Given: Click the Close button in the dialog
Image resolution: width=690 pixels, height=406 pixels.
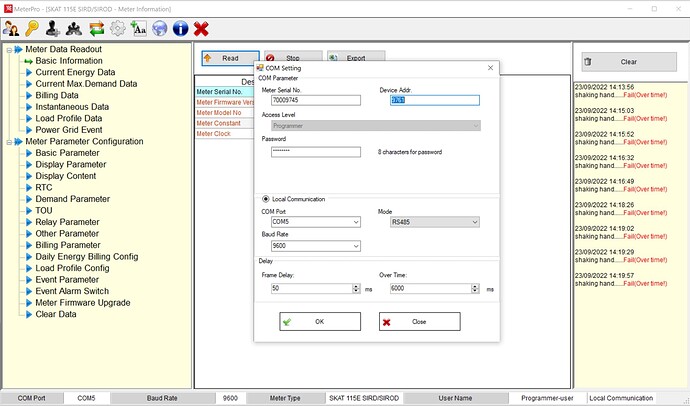Looking at the screenshot, I should [419, 322].
